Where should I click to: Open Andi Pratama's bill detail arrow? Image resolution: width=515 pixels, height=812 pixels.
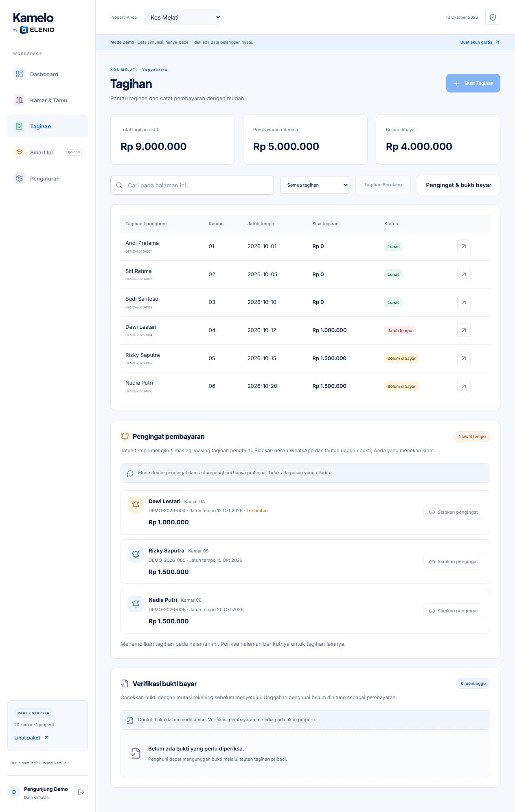click(464, 246)
